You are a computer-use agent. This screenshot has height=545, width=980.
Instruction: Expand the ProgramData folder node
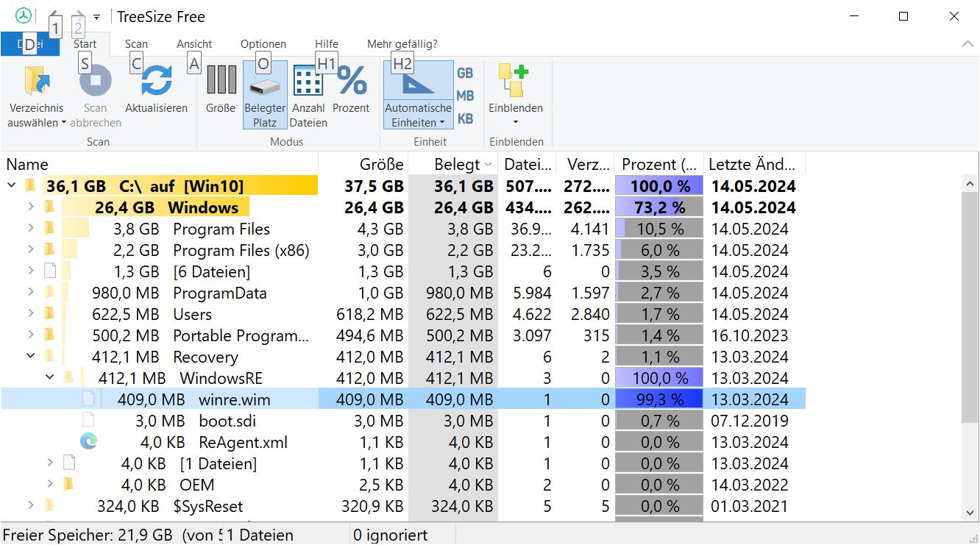pyautogui.click(x=31, y=292)
